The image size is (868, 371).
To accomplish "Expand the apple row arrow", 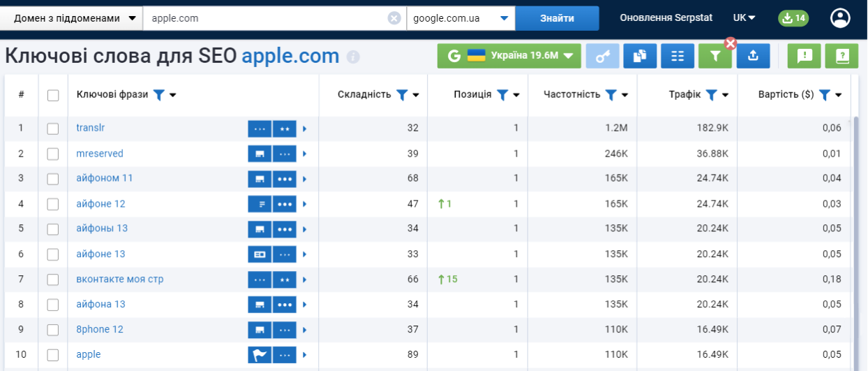I will pyautogui.click(x=305, y=355).
